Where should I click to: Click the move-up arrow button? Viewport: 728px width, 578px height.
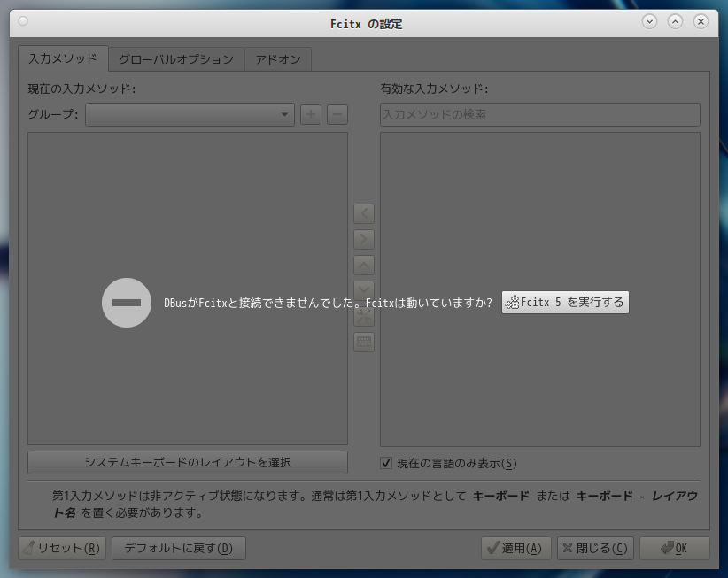364,266
